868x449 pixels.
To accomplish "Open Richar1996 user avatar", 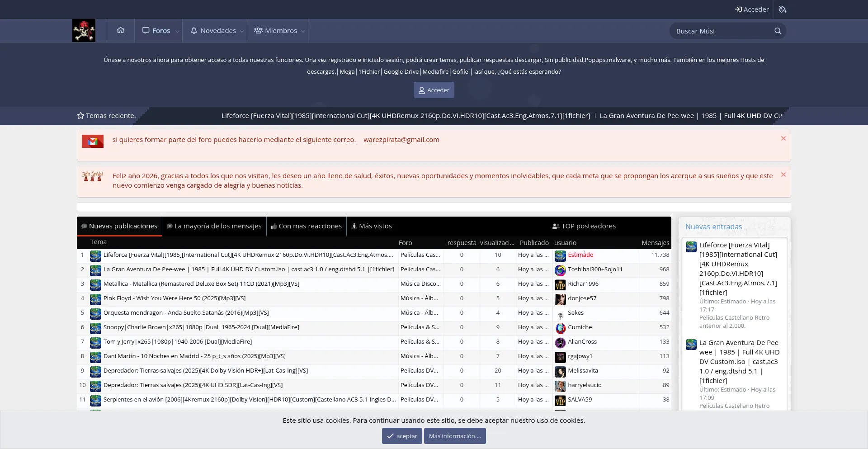I will [x=560, y=284].
